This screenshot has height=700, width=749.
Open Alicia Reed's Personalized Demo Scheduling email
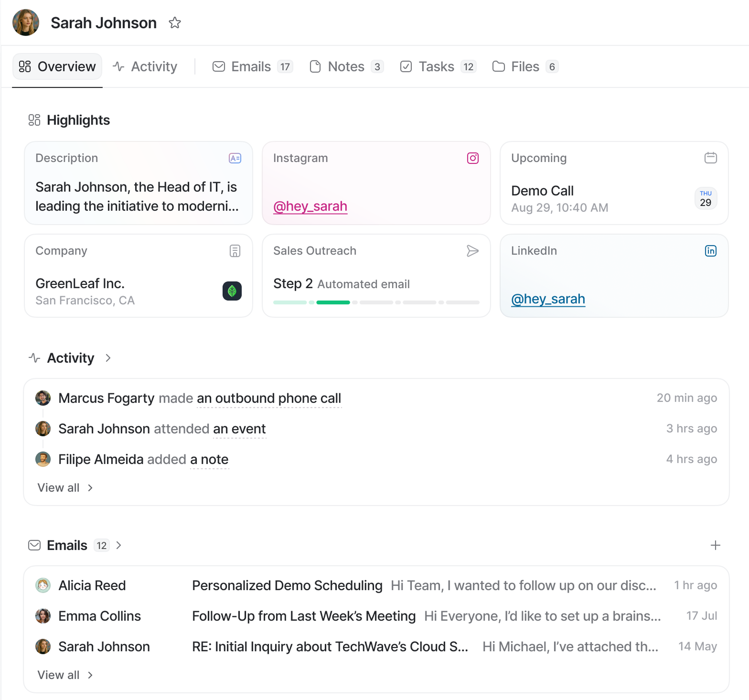coord(287,585)
